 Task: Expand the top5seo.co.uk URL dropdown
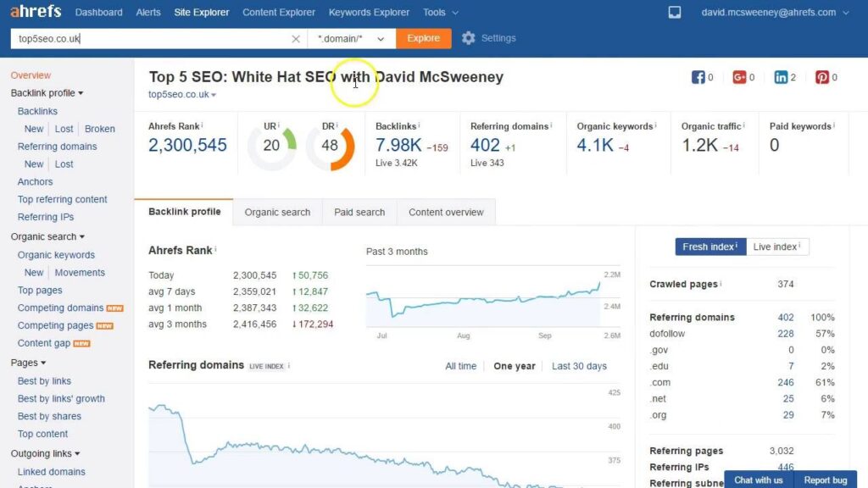(182, 95)
